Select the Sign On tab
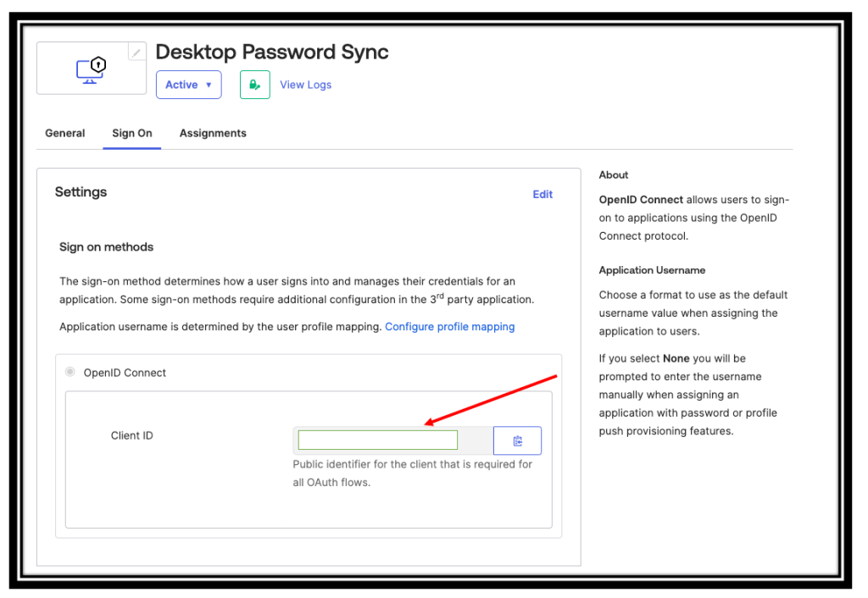This screenshot has width=868, height=598. [x=132, y=133]
